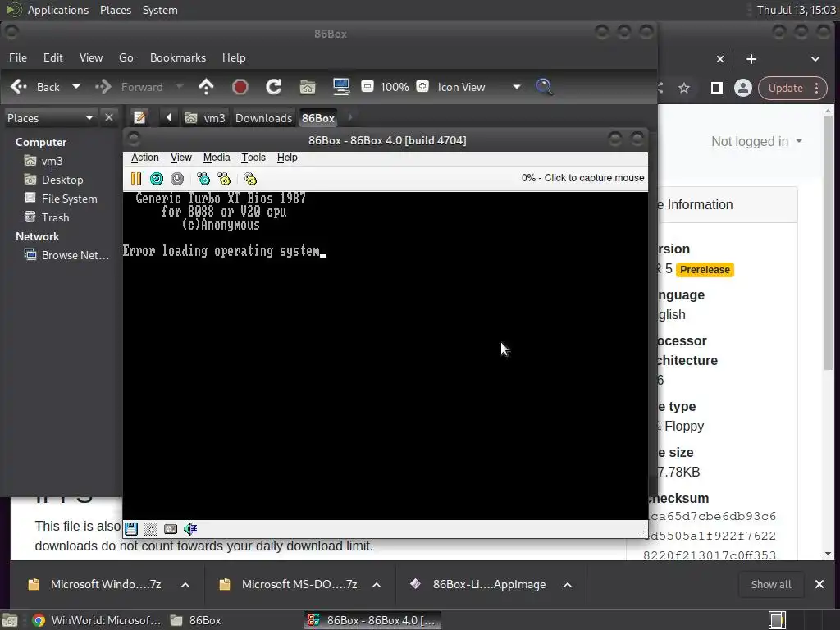
Task: Select the Downloads path breadcrumb
Action: pos(263,118)
